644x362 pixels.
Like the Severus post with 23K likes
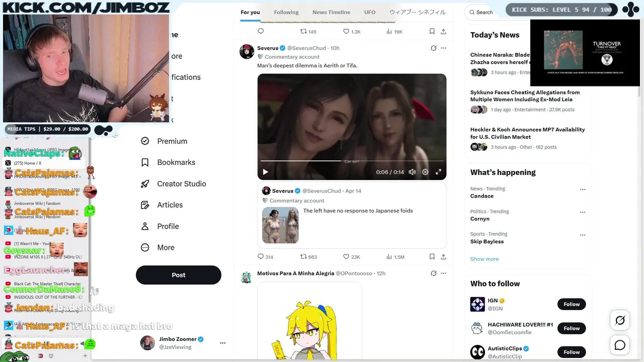tap(351, 257)
